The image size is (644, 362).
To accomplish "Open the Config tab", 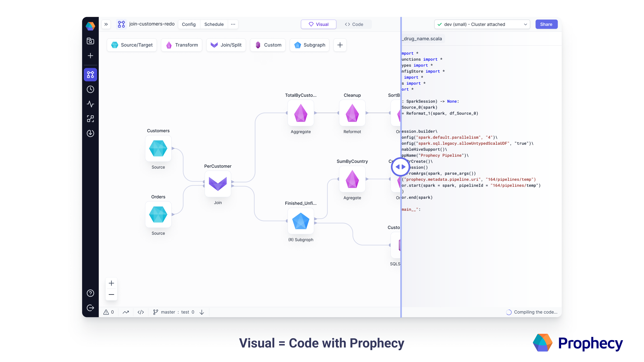I will (x=189, y=24).
